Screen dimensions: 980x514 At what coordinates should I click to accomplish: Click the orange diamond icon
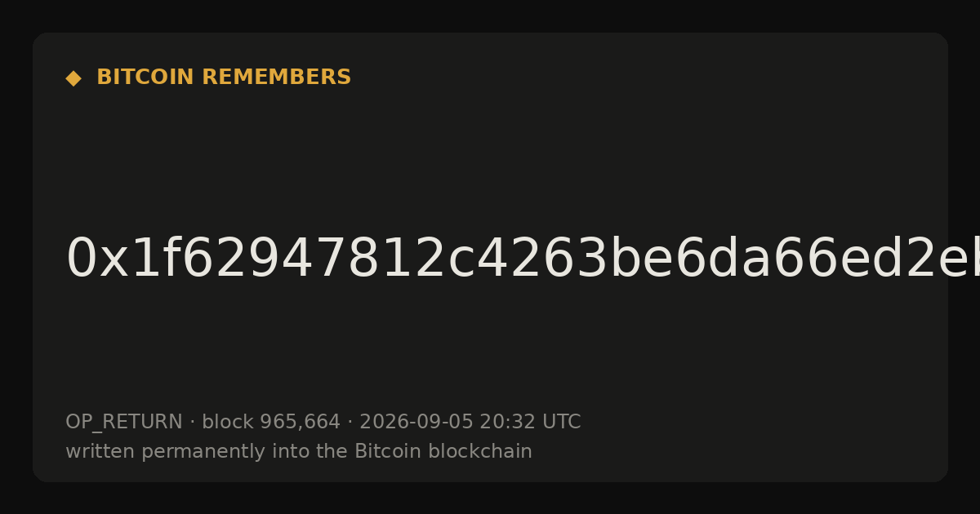(x=73, y=78)
